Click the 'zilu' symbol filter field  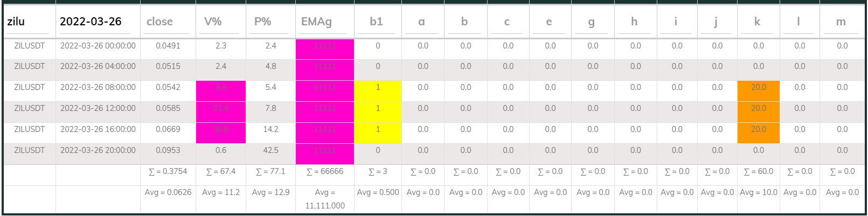pyautogui.click(x=29, y=22)
